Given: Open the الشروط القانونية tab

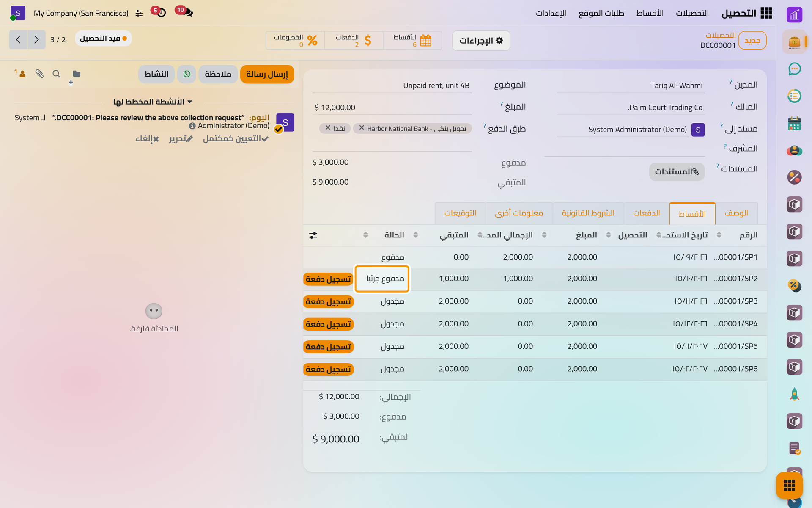Looking at the screenshot, I should tap(588, 213).
